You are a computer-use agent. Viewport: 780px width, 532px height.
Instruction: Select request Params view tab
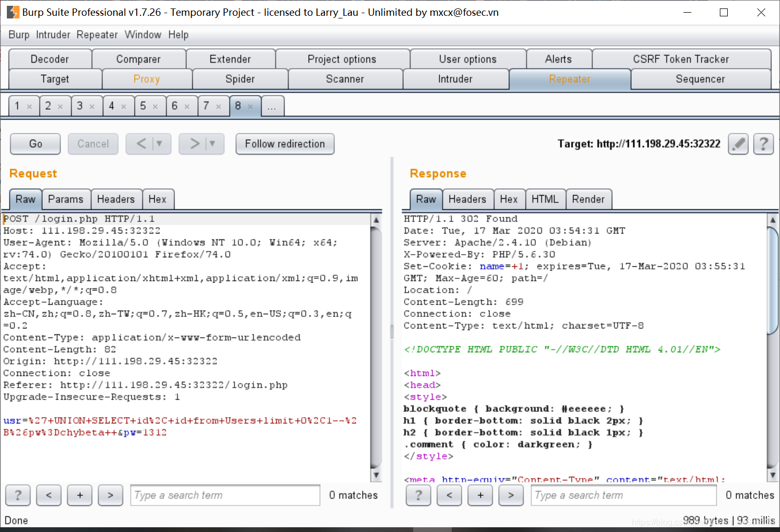[66, 199]
